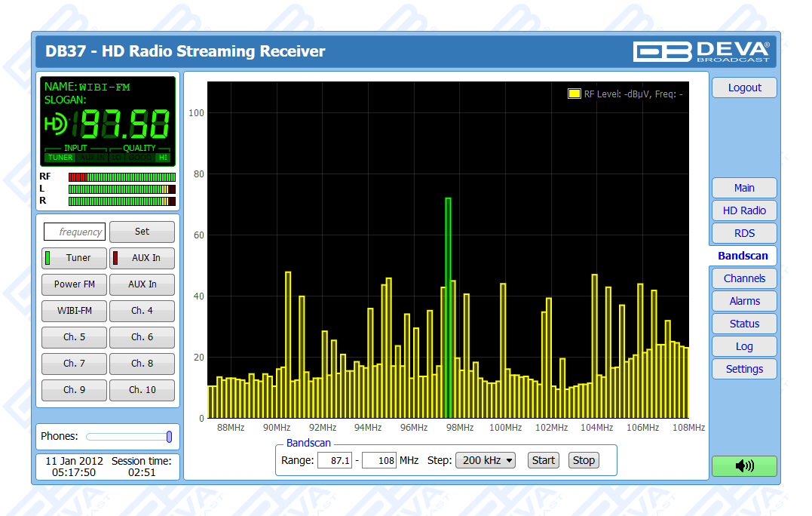Image resolution: width=812 pixels, height=516 pixels.
Task: Click the green speaker listen button
Action: click(x=743, y=466)
